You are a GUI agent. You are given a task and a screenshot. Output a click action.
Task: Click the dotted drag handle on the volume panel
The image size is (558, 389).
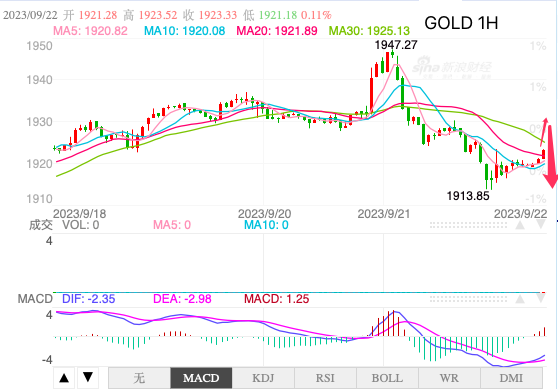pyautogui.click(x=468, y=225)
